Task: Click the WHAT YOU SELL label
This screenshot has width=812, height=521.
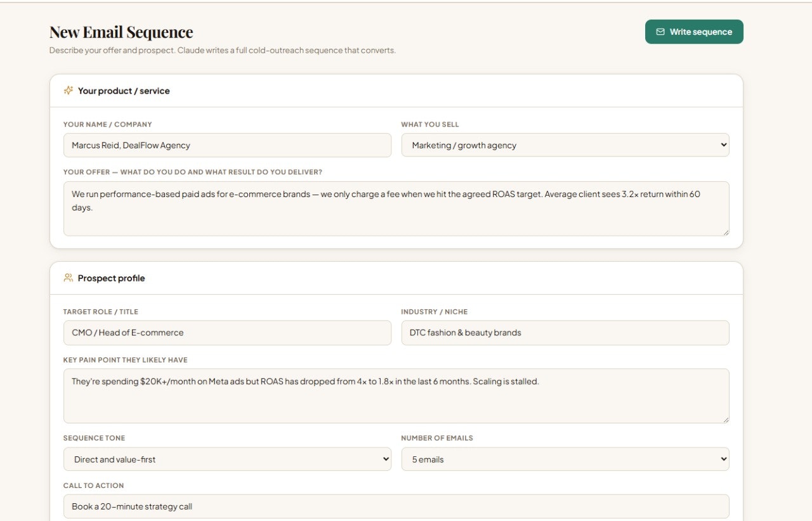Action: pyautogui.click(x=430, y=124)
